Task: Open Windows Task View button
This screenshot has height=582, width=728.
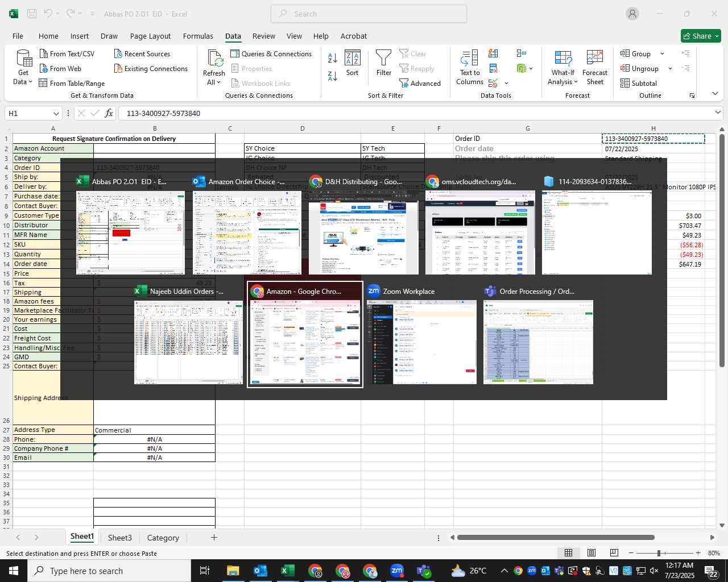Action: click(x=205, y=571)
